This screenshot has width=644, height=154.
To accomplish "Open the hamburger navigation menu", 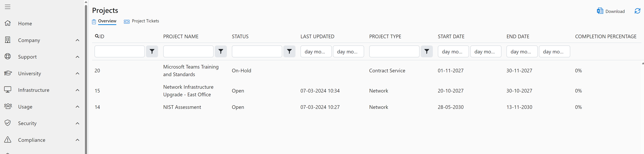I will pyautogui.click(x=7, y=7).
